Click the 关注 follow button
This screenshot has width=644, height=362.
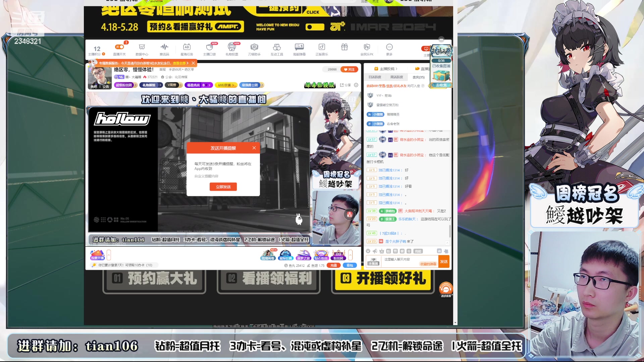(349, 69)
